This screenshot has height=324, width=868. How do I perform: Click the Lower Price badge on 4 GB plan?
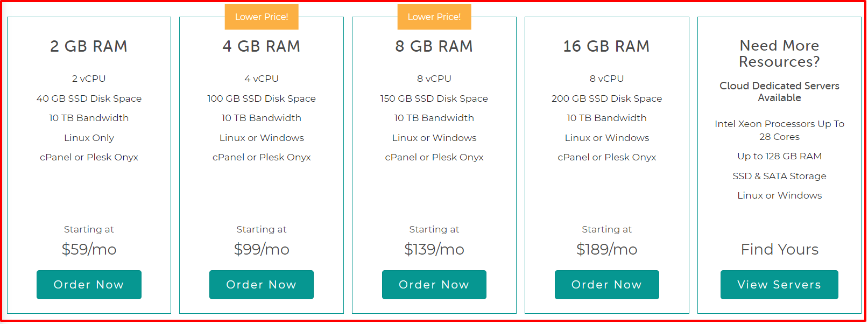coord(262,16)
